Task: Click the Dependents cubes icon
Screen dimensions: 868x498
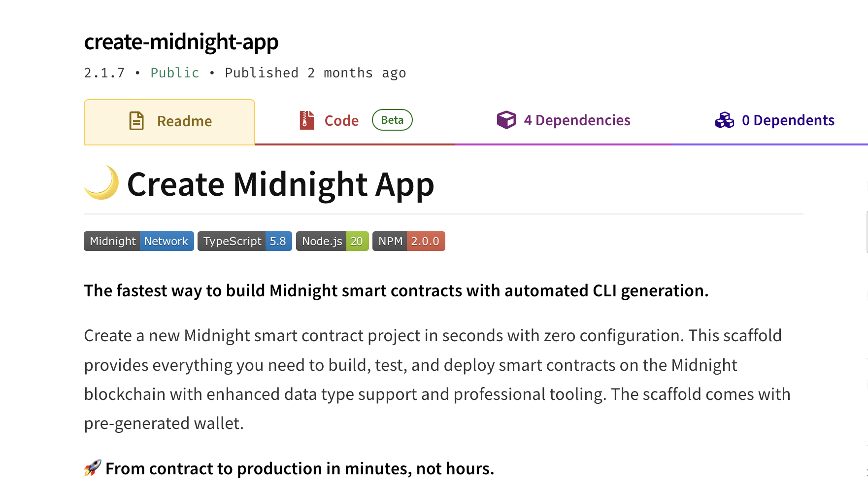Action: [724, 120]
